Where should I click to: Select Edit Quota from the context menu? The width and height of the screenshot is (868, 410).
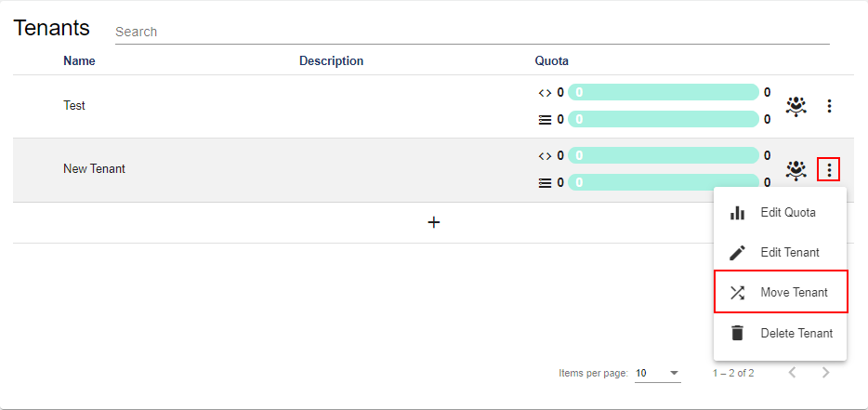pyautogui.click(x=780, y=213)
